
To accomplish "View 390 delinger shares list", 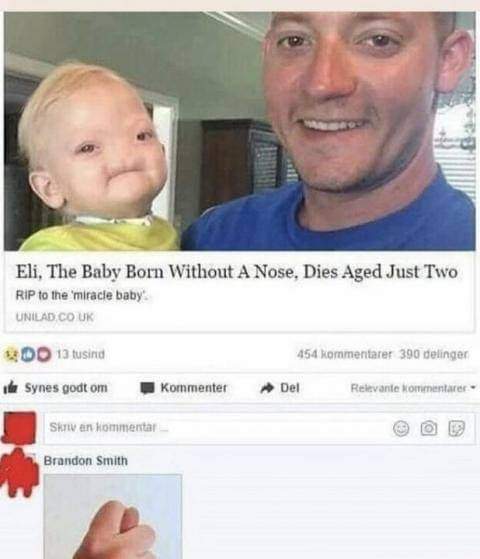I will (434, 354).
